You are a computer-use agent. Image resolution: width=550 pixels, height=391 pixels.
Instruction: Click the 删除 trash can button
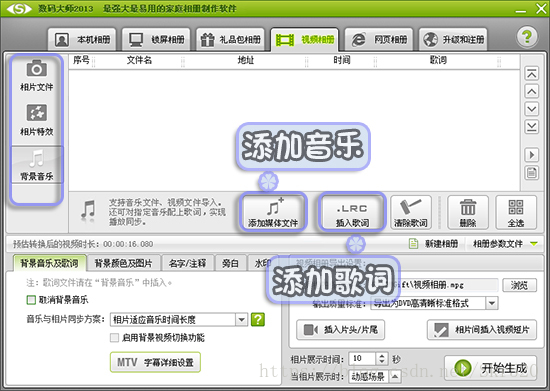tap(468, 212)
